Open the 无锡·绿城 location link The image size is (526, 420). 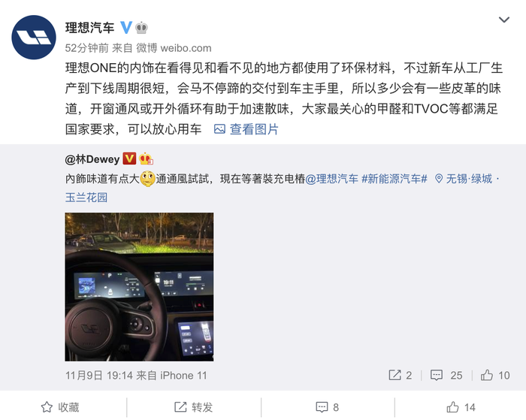click(x=464, y=179)
